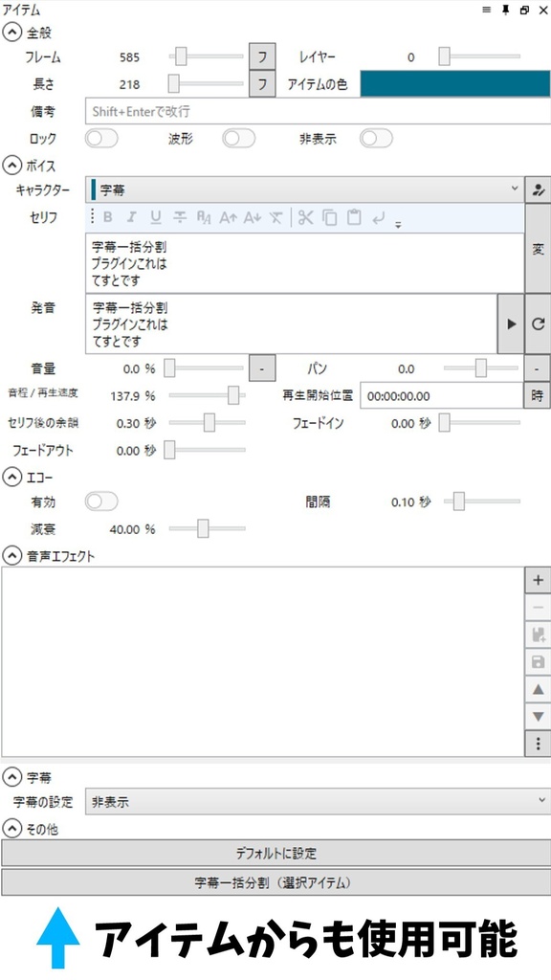Image resolution: width=551 pixels, height=980 pixels.
Task: Remove the selected 音声エフェクト with minus icon
Action: (538, 608)
